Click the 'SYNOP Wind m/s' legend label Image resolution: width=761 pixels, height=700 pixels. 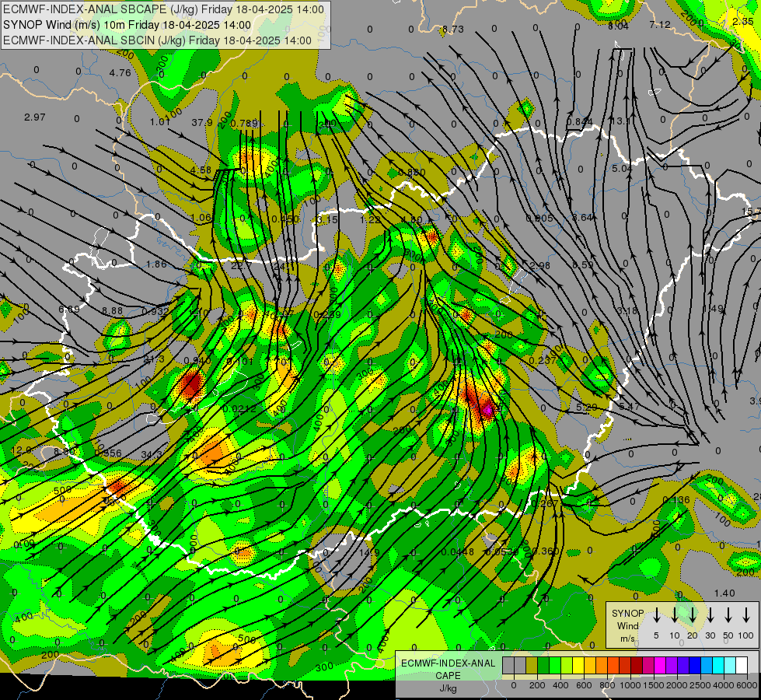[627, 625]
